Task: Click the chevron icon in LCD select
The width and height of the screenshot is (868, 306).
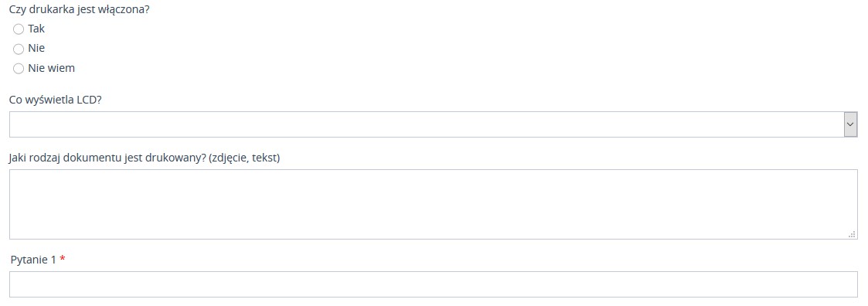Action: pos(850,124)
